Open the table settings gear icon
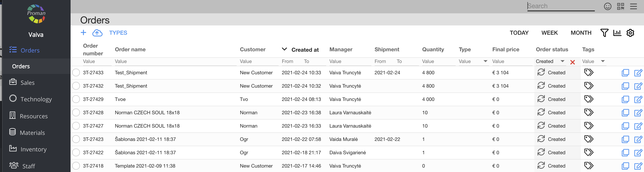Screen dimensions: 644x172 (630, 33)
